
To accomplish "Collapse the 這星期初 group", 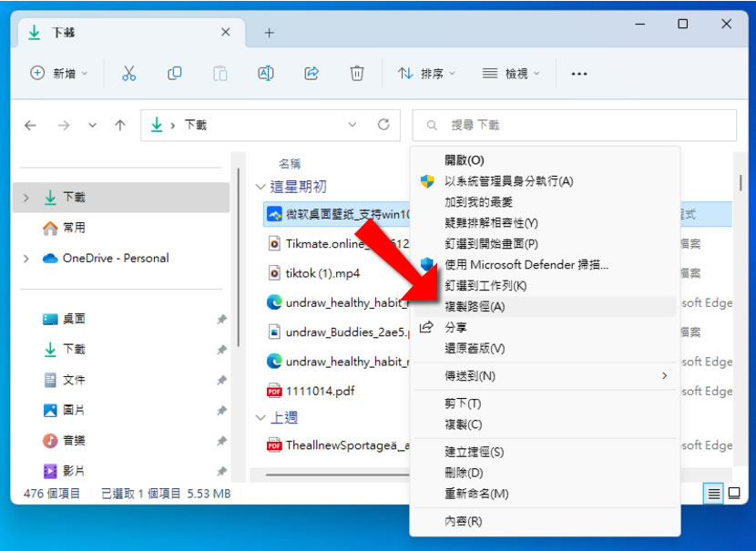I will coord(261,187).
